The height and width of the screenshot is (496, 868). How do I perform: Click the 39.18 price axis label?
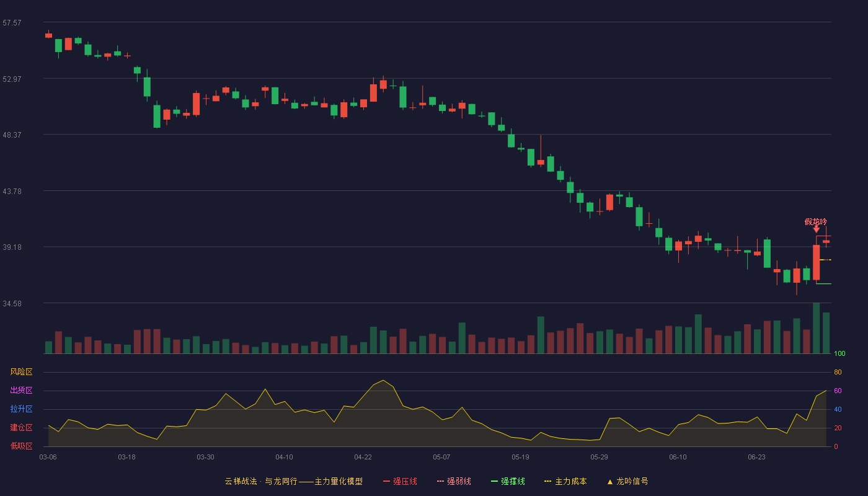[12, 247]
